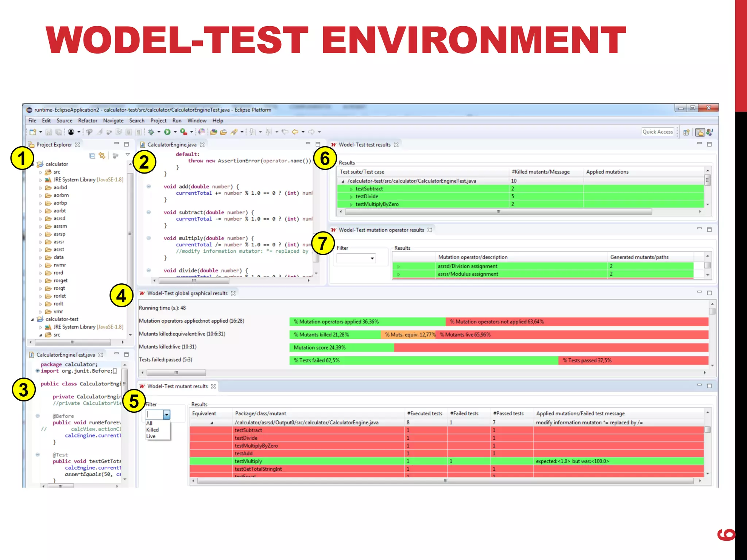Viewport: 747px width, 560px height.
Task: Click Collapse All icon in Project Explorer
Action: point(92,156)
